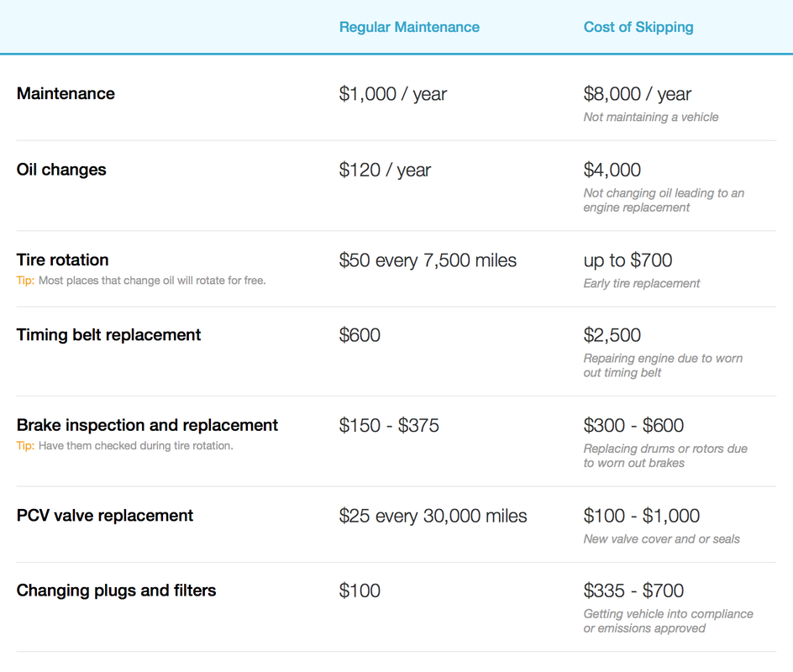
Task: Click the Timing belt replacement label
Action: (x=108, y=334)
